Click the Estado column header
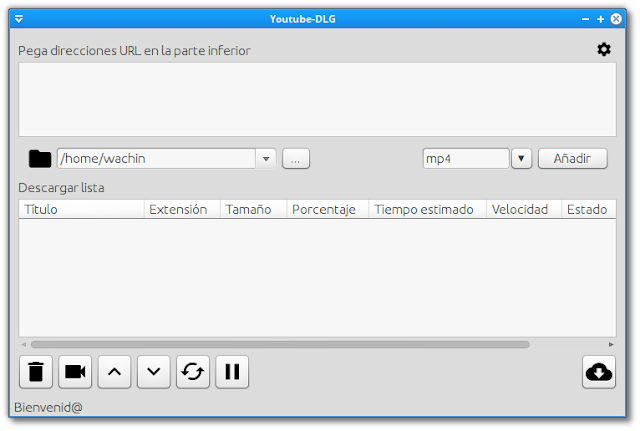The width and height of the screenshot is (640, 431). [x=589, y=209]
